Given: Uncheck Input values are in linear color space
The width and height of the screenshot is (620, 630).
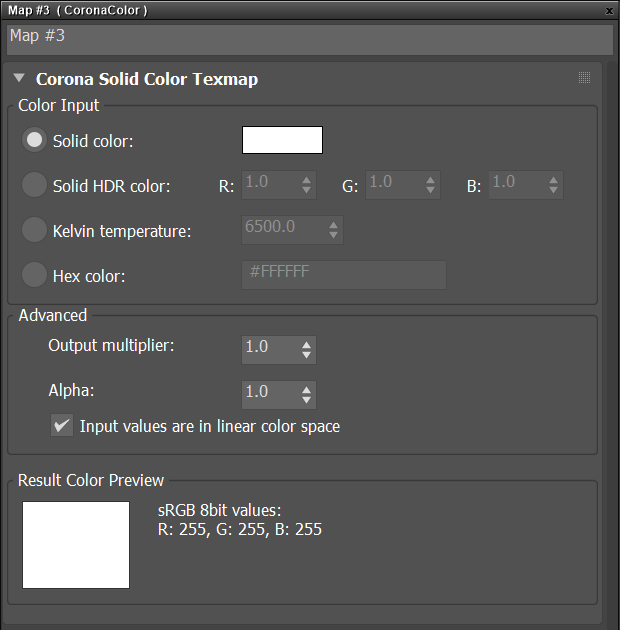Looking at the screenshot, I should point(62,425).
